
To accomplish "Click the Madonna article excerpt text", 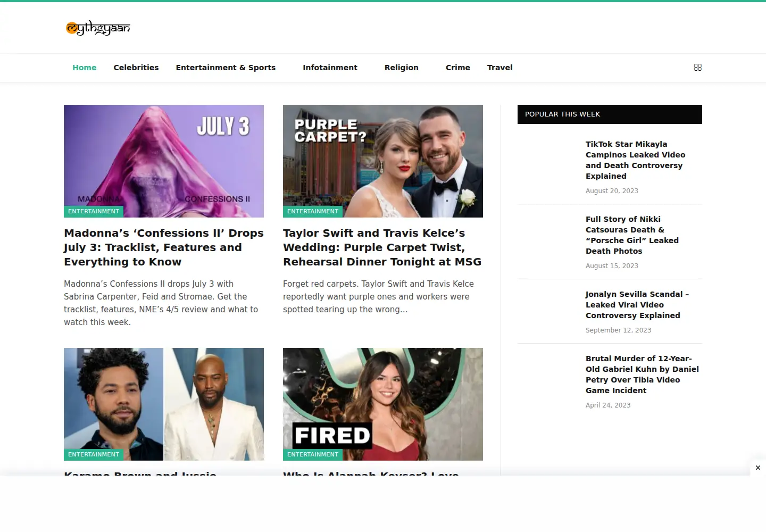I will point(161,303).
